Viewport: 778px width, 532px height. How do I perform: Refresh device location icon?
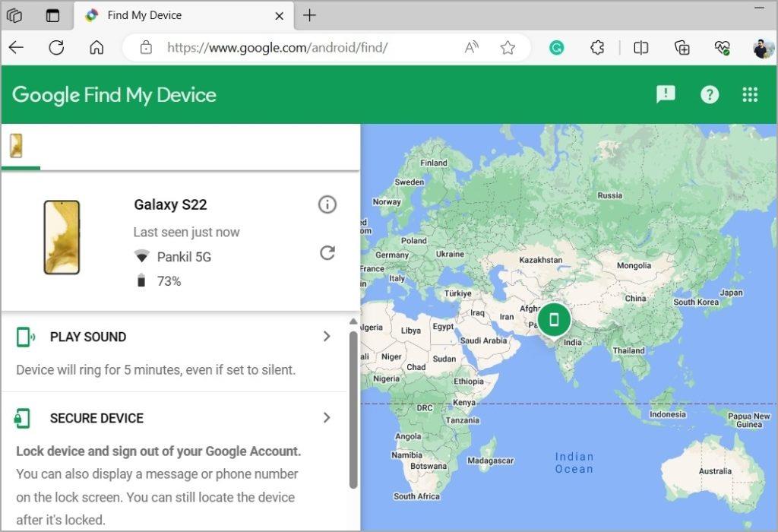click(327, 253)
